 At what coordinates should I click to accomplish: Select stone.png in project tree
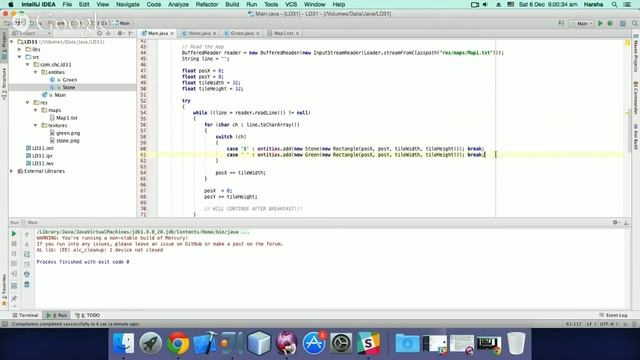68,140
